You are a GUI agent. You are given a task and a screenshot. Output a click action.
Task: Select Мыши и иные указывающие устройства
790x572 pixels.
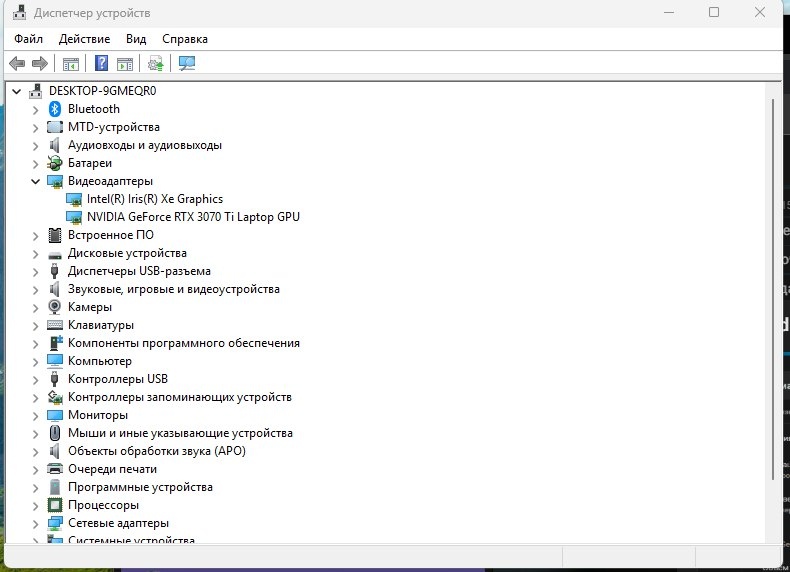180,433
